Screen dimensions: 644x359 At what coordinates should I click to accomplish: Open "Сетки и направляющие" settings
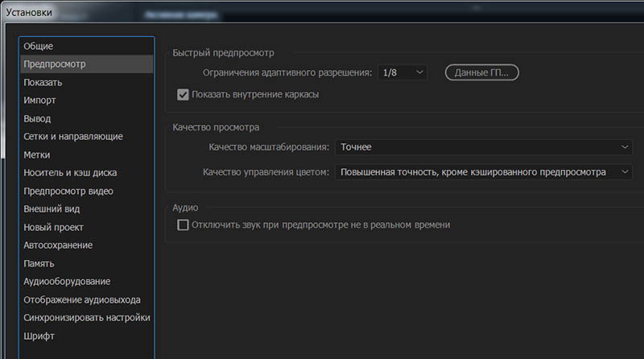(x=73, y=137)
